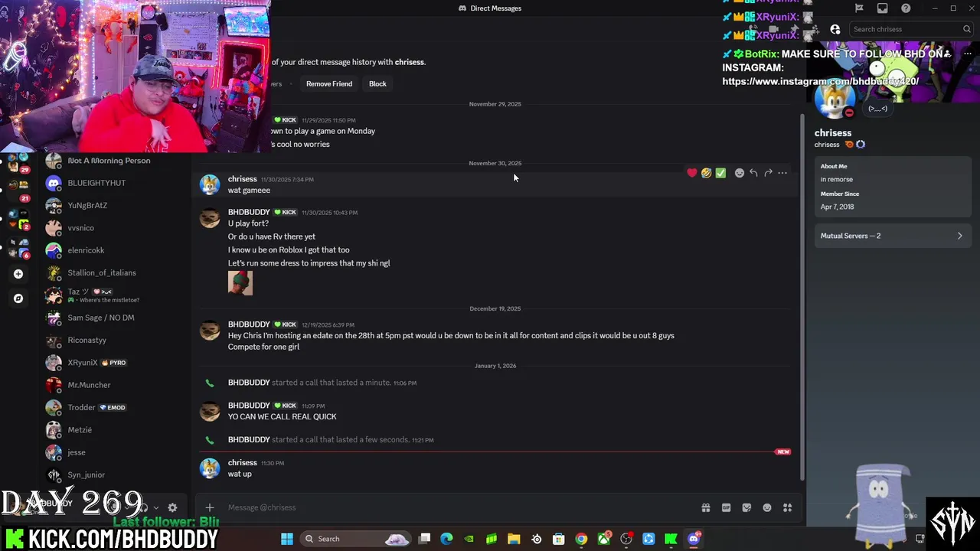This screenshot has height=551, width=980.
Task: Open DM with XRyuniX
Action: click(x=115, y=363)
